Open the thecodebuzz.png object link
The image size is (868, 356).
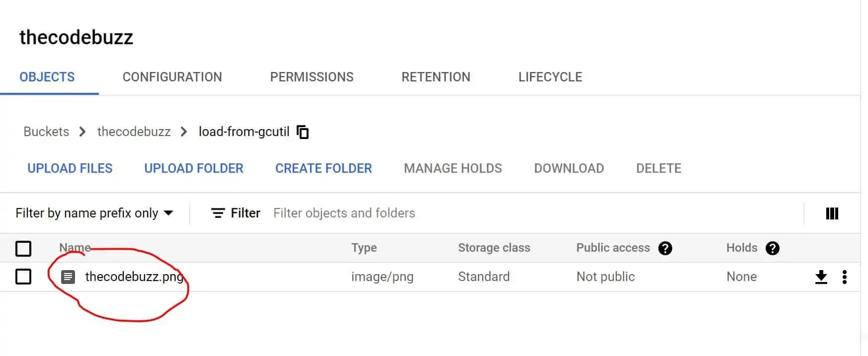(x=133, y=277)
